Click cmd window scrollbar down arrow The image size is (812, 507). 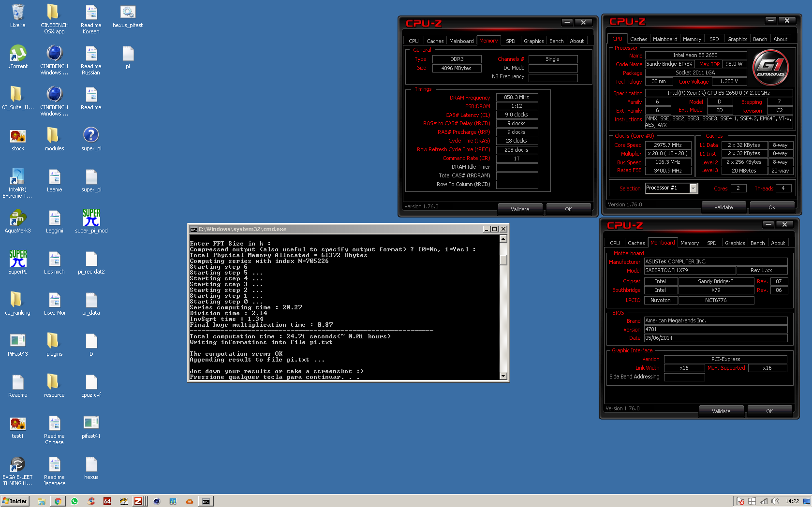tap(503, 376)
